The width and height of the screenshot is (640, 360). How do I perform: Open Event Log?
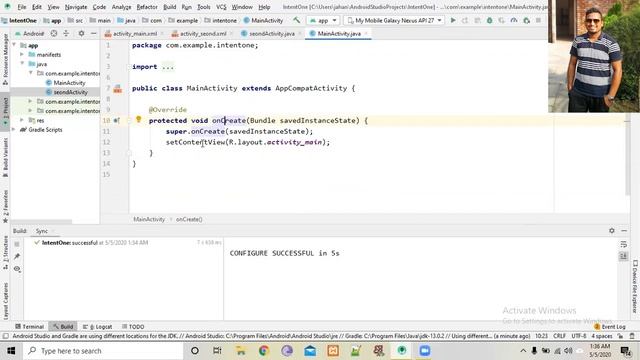610,327
